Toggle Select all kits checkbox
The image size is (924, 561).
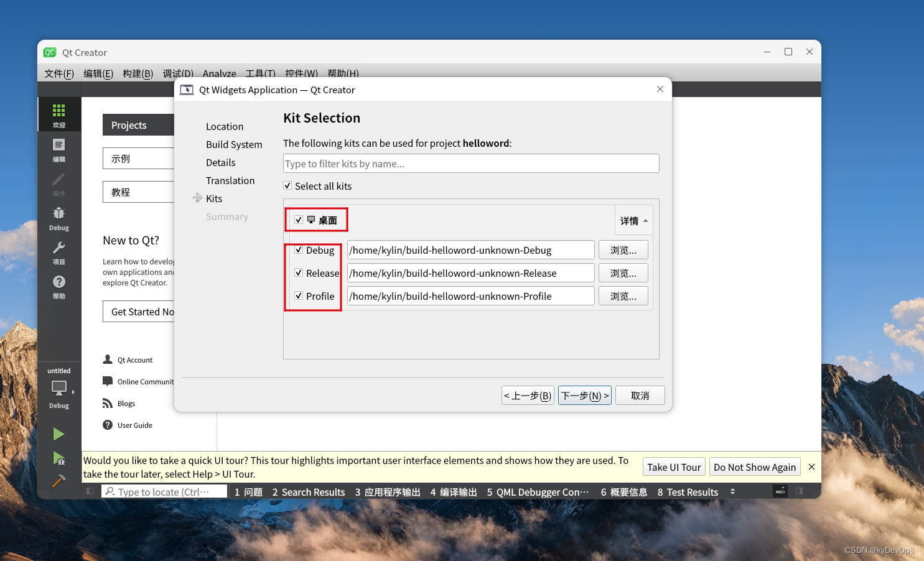click(x=287, y=185)
